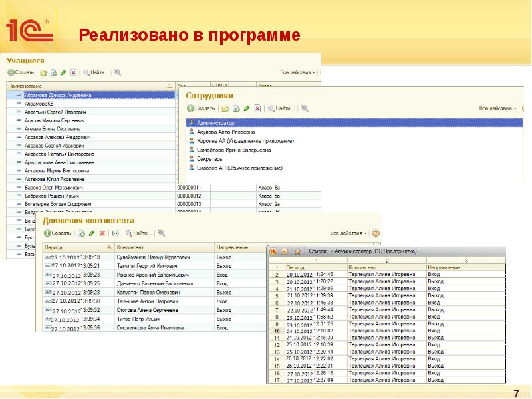The width and height of the screenshot is (532, 399).
Task: Open Все действия dropdown in Сотрудники window
Action: (497, 108)
